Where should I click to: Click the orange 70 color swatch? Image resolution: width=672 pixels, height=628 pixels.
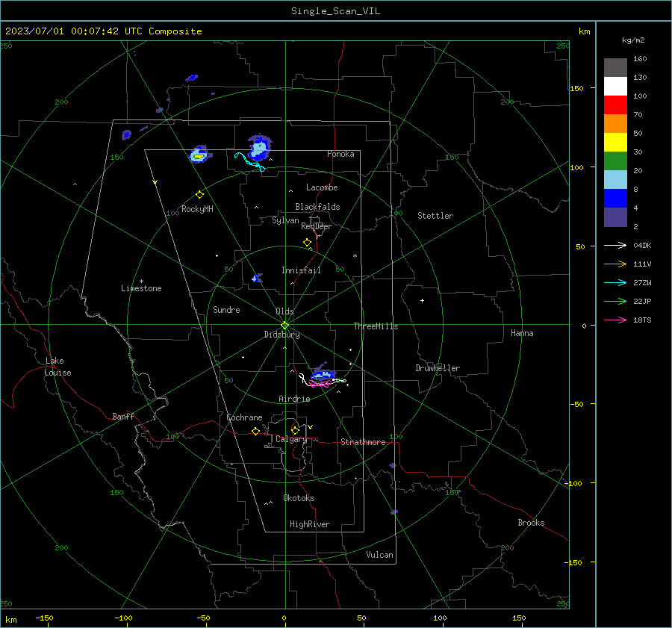coord(615,123)
